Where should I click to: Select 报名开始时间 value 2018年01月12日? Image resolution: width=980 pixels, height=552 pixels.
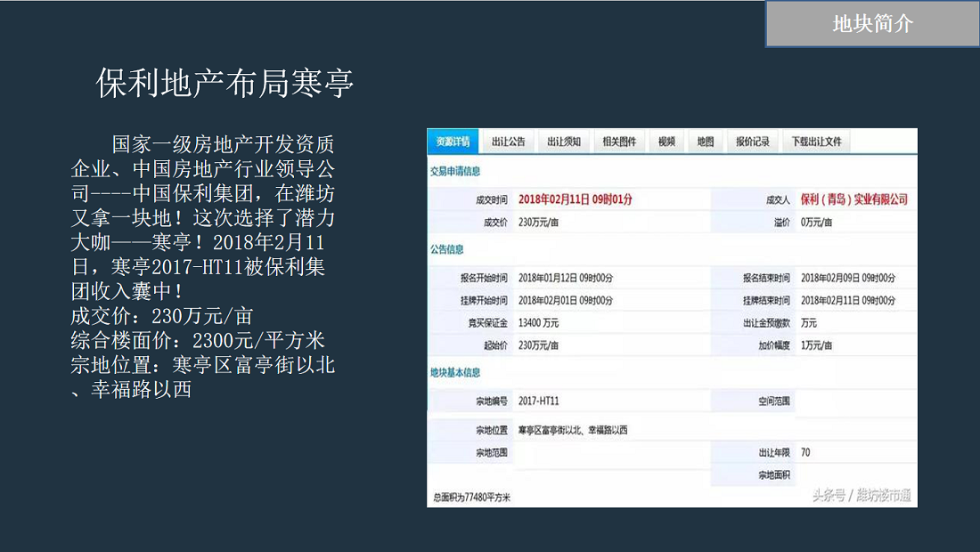(x=566, y=278)
